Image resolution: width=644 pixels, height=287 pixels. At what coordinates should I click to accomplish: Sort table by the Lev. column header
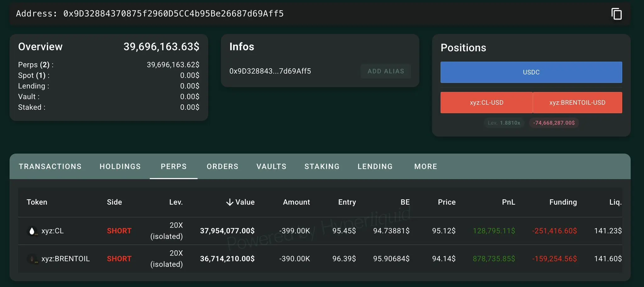[x=176, y=202]
